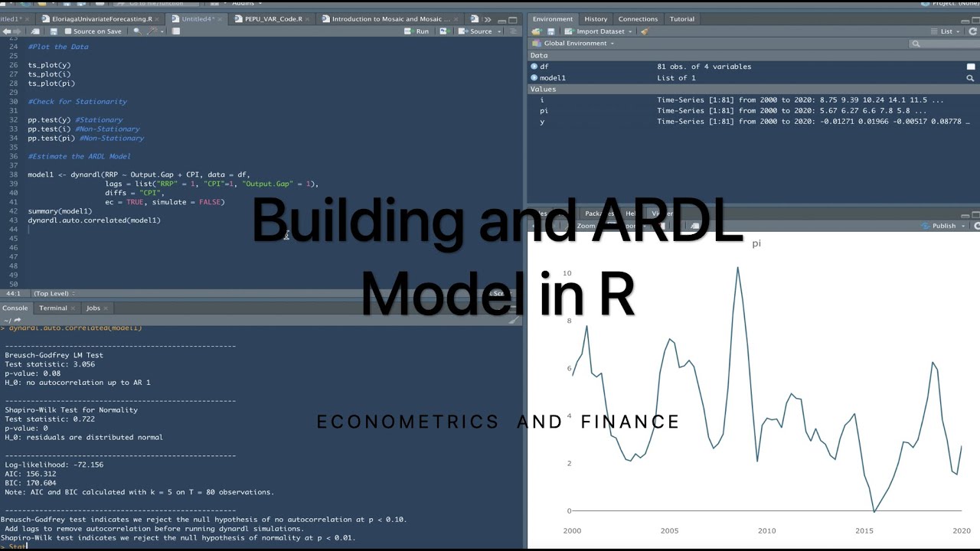Viewport: 980px width, 551px height.
Task: Open the List view dropdown
Action: [x=945, y=31]
